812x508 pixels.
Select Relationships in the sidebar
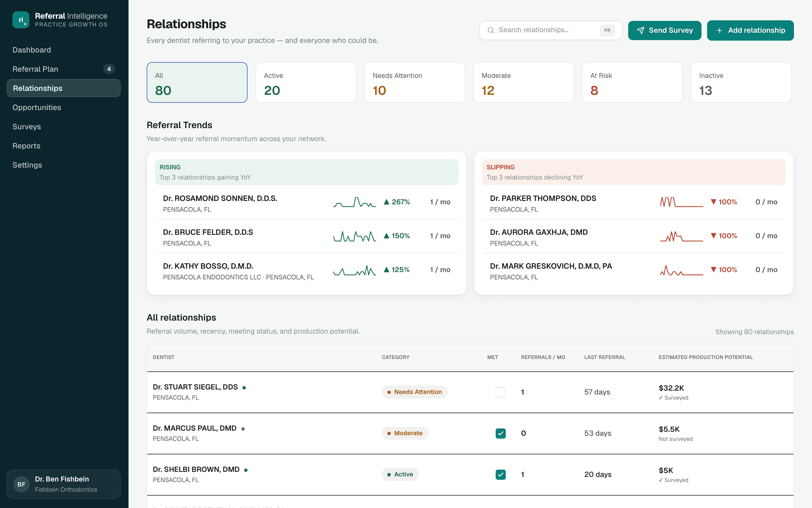[x=63, y=88]
